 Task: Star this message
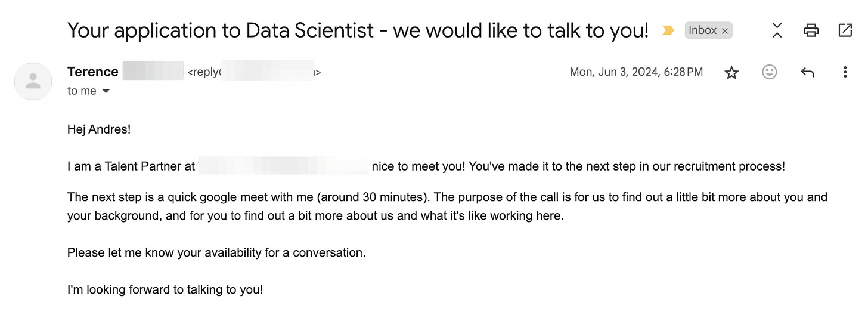click(731, 73)
